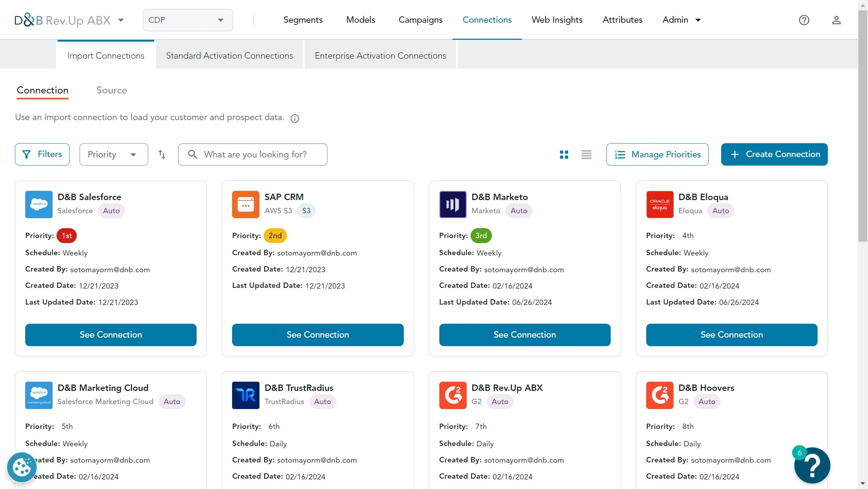Expand the Priority sort dropdown
The height and width of the screenshot is (489, 868).
tap(114, 154)
